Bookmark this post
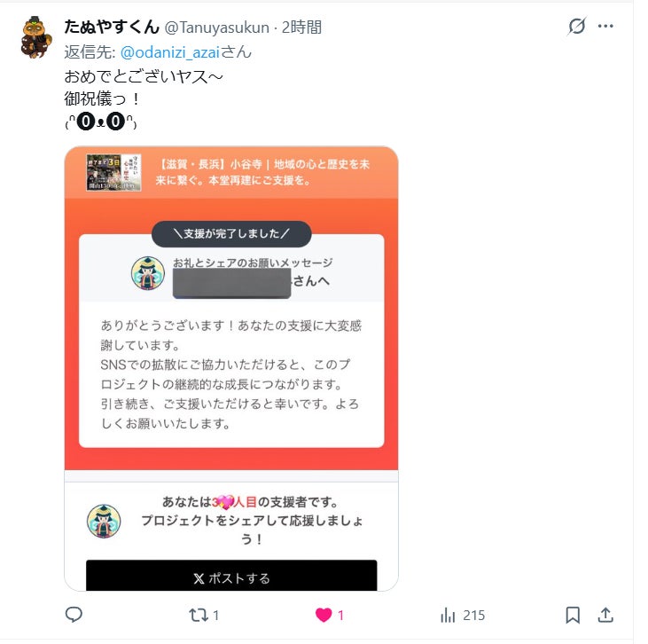The image size is (648, 644). coord(573,615)
